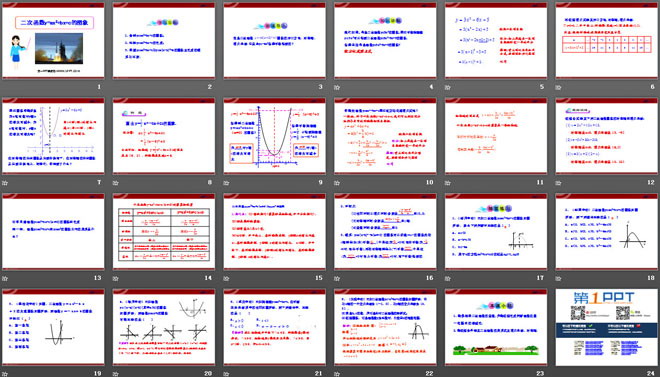Click the animation star under slide 22

pos(337,373)
